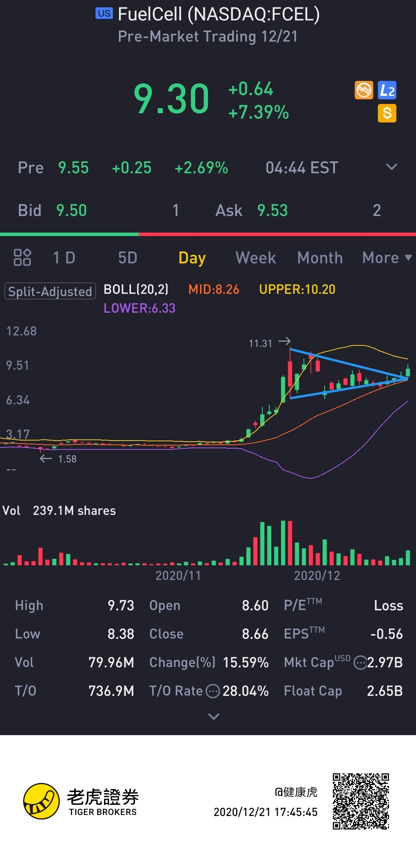This screenshot has width=416, height=868.
Task: Tap the 12.68 price axis label
Action: 22,331
